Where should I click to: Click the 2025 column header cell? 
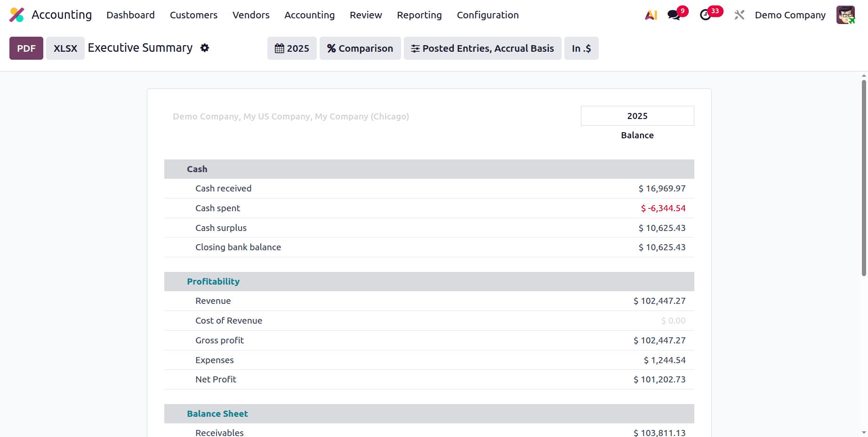tap(637, 116)
